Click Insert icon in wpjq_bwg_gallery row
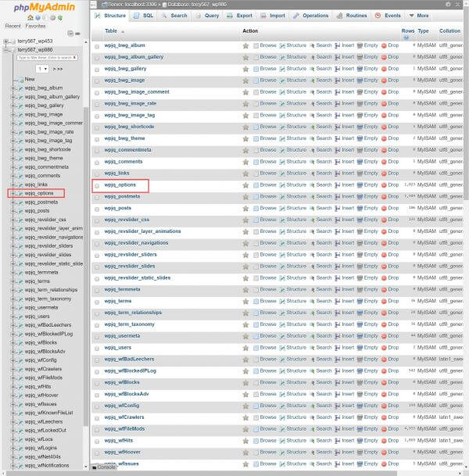The height and width of the screenshot is (476, 469). [x=337, y=69]
